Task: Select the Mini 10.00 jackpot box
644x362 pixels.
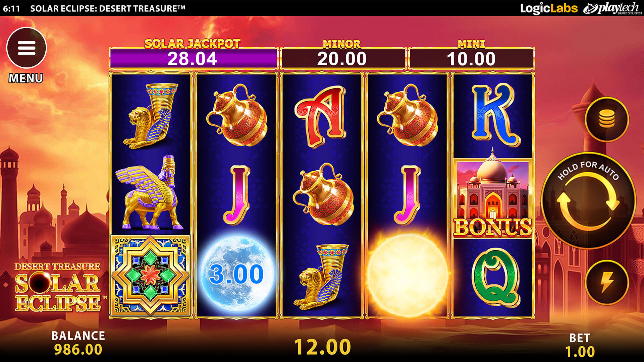Action: click(471, 58)
